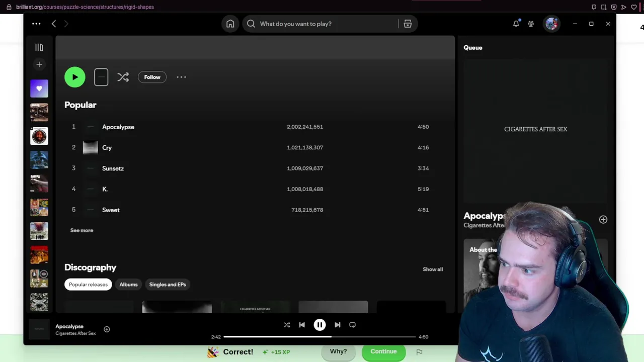Click Why? button on Brilliant page
The image size is (644, 362).
[338, 351]
